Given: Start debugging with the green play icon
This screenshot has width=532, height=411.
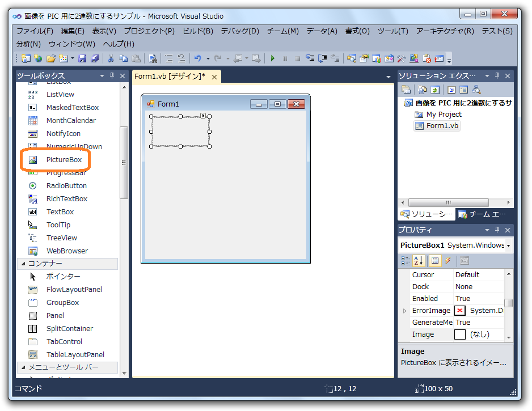Looking at the screenshot, I should tap(272, 58).
